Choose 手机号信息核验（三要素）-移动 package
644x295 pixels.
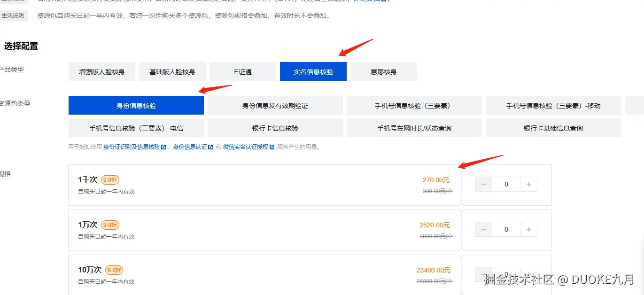(553, 106)
